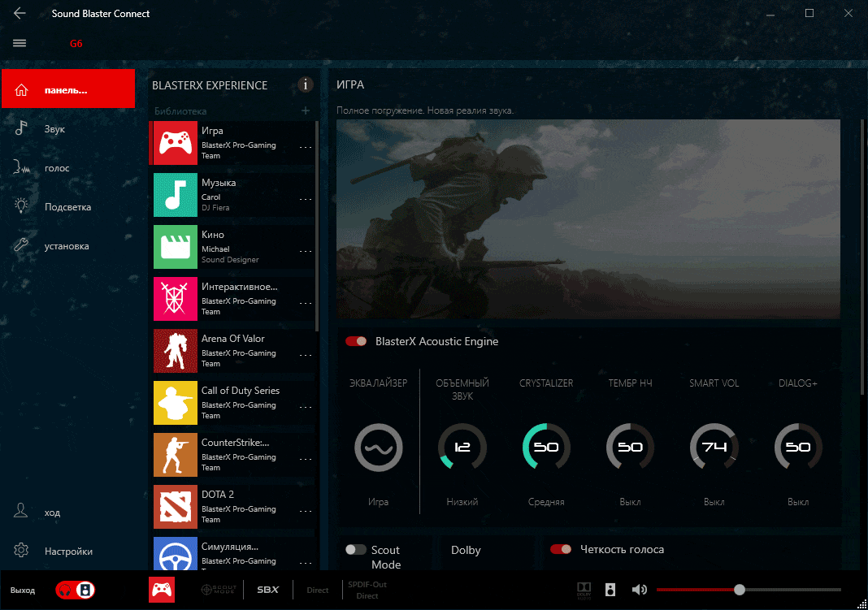Open three-dot menu for Кино profile
This screenshot has width=868, height=610.
[x=306, y=251]
